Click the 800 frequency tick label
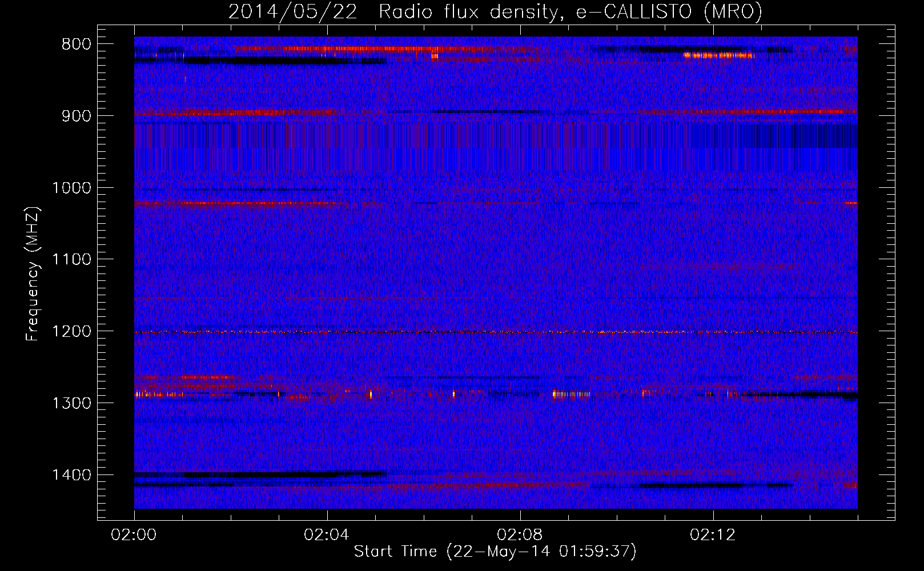924x571 pixels. coord(77,45)
